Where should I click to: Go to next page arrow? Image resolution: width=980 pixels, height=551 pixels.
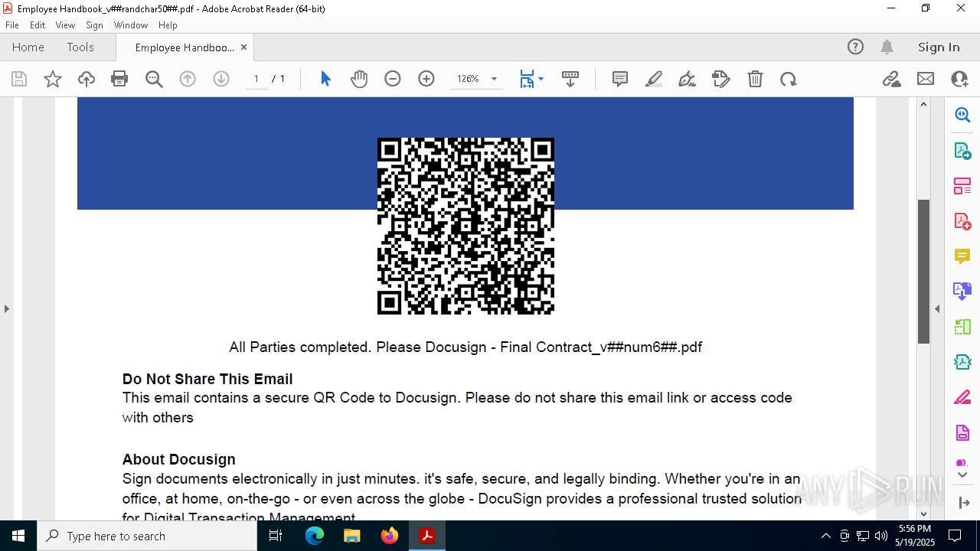coord(221,79)
